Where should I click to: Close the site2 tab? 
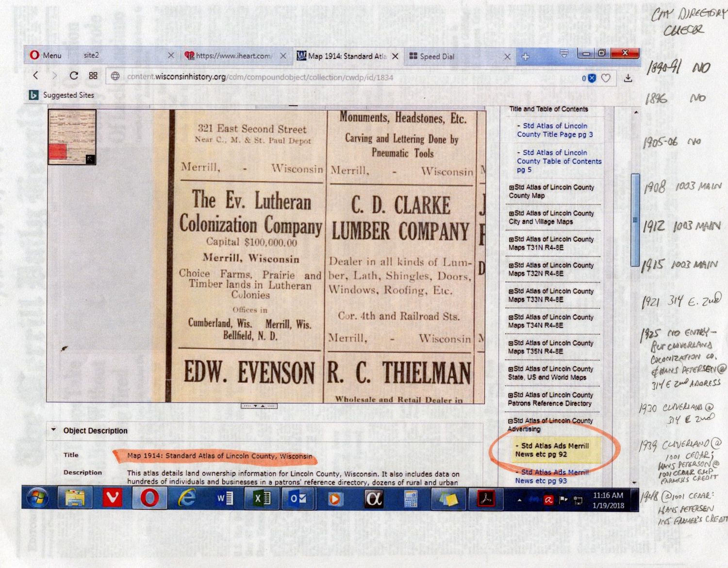pos(171,55)
